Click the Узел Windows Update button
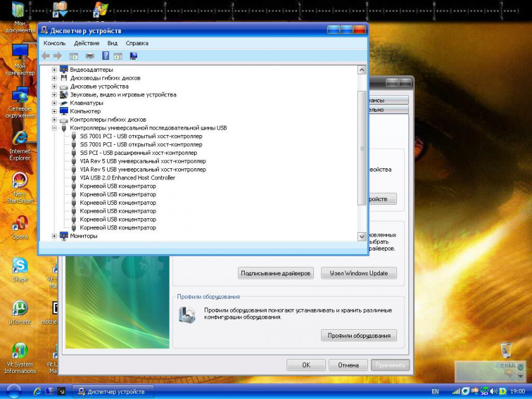 tap(358, 273)
